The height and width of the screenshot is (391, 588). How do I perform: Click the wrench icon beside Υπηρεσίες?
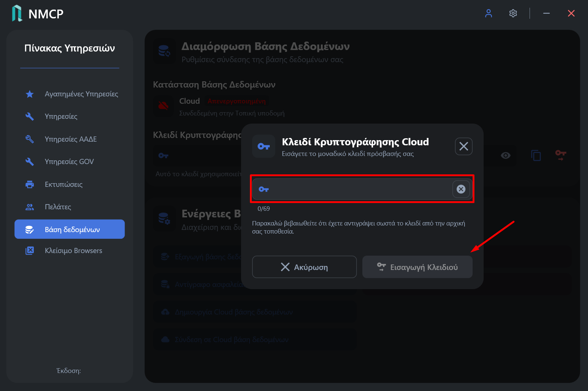[30, 117]
